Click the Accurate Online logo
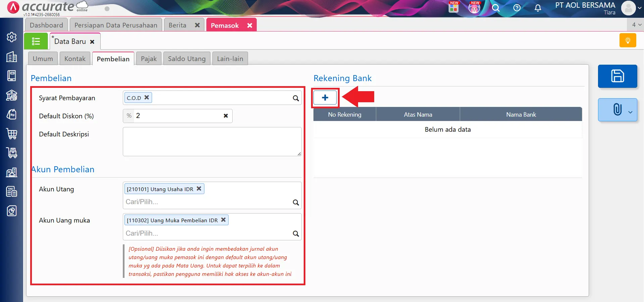Screen dimensions: 644x302 tap(47, 7)
